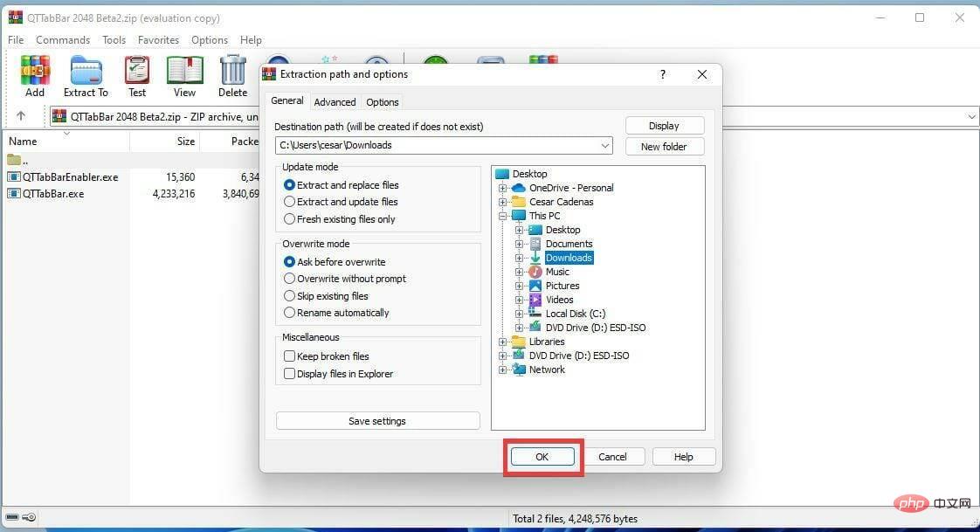
Task: Open the Destination path dropdown arrow
Action: tap(605, 146)
